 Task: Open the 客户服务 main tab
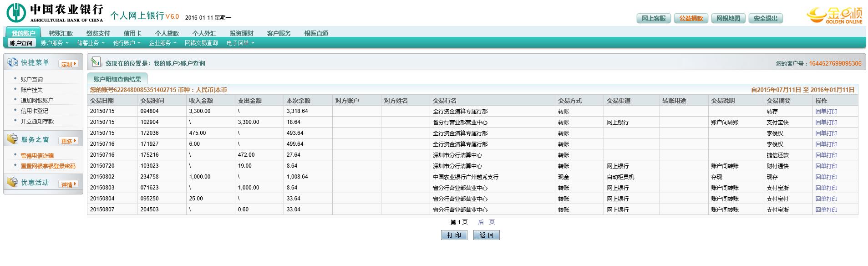pos(279,33)
